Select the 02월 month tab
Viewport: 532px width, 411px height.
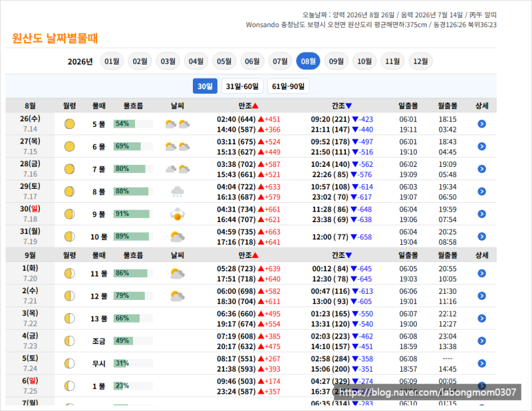tap(140, 61)
